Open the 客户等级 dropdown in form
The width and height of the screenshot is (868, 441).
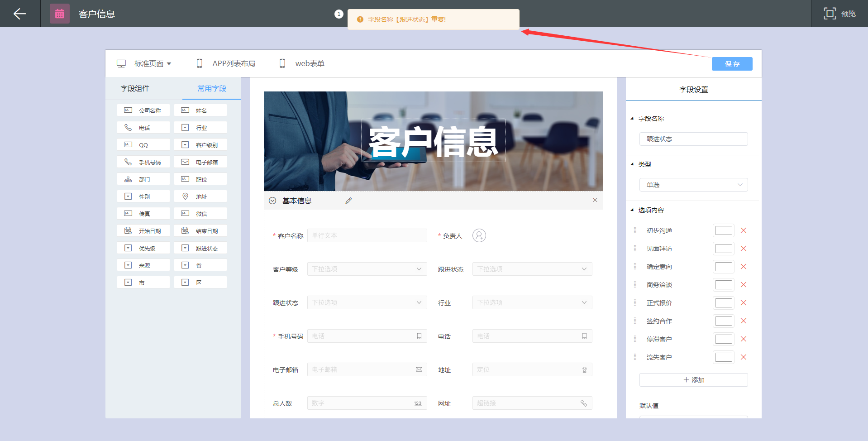coord(367,269)
